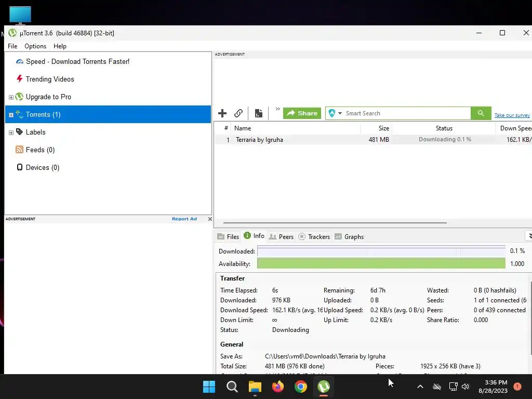Click the 481 MB size cell
532x399 pixels.
[x=379, y=139]
